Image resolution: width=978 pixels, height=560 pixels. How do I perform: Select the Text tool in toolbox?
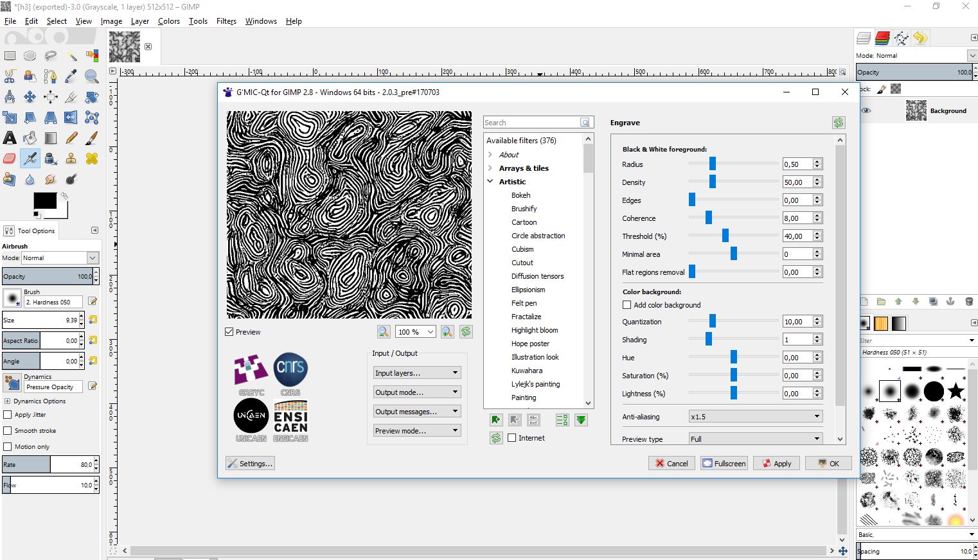coord(10,137)
